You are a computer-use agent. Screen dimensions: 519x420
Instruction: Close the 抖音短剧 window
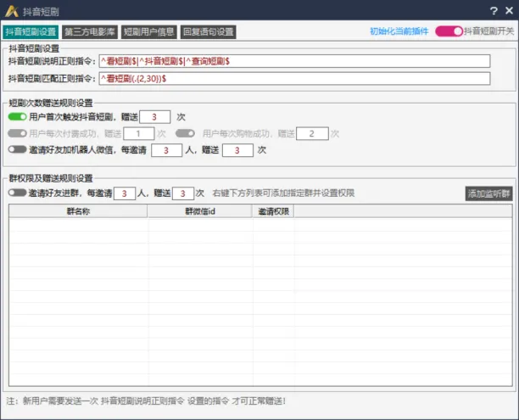click(509, 10)
